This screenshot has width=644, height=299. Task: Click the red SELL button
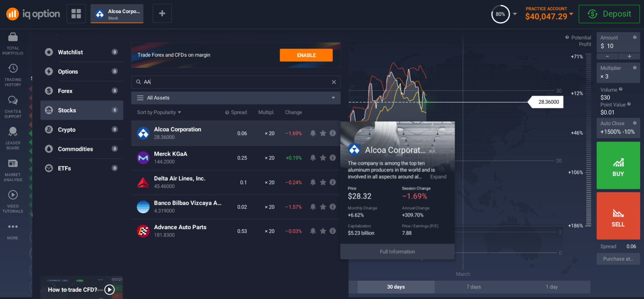point(618,216)
